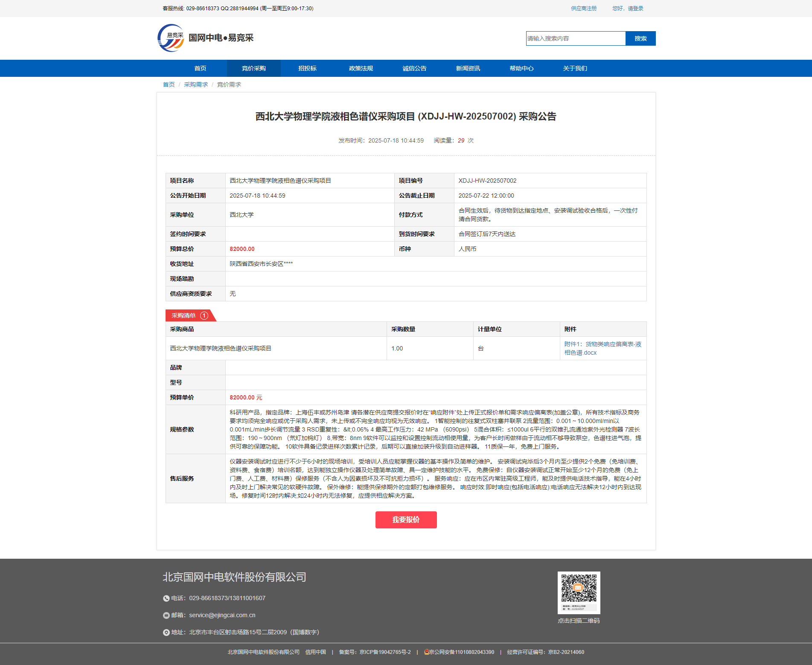Open the 信用中国 footer link
The image size is (812, 665).
tap(315, 652)
